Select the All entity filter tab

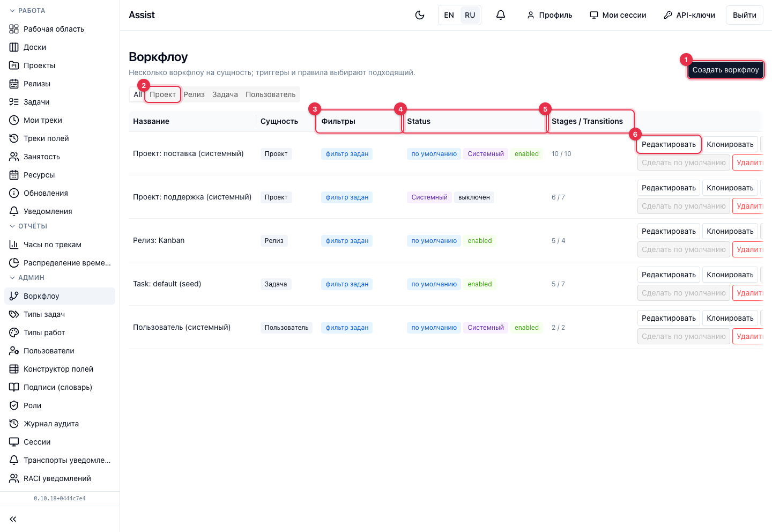tap(138, 94)
